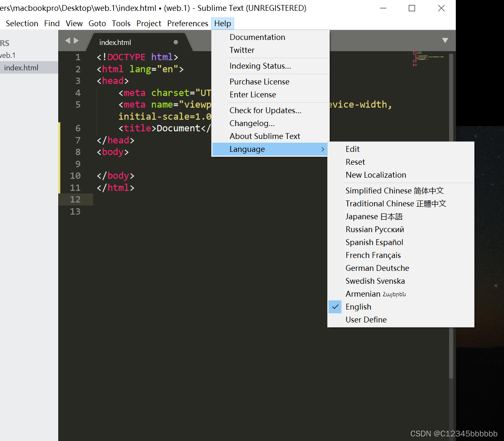The width and height of the screenshot is (504, 441).
Task: Choose User Define language option
Action: pyautogui.click(x=401, y=320)
